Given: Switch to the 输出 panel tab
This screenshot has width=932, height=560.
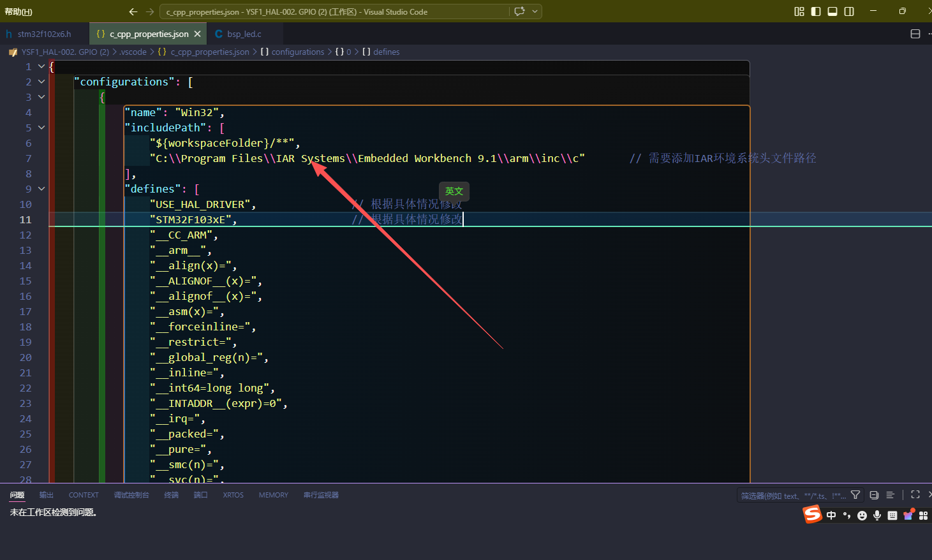Looking at the screenshot, I should [x=47, y=495].
